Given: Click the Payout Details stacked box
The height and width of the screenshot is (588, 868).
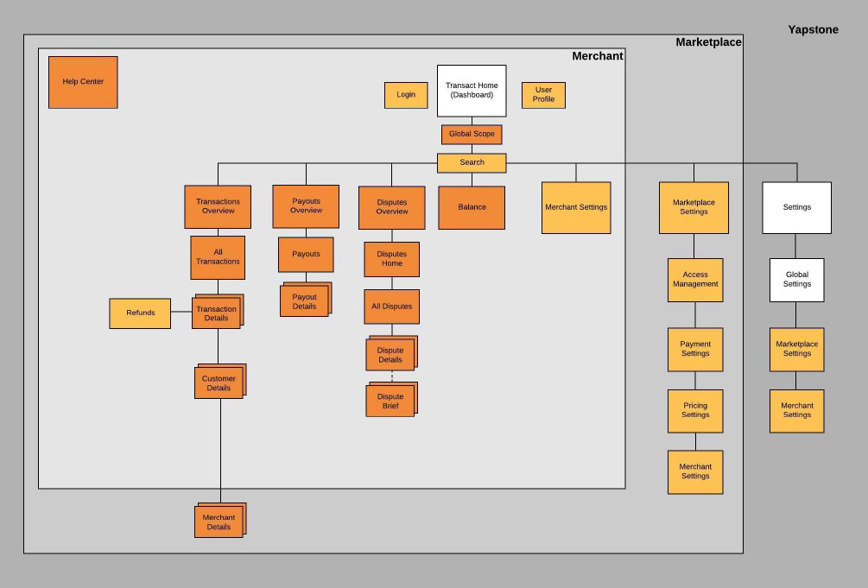Looking at the screenshot, I should [304, 301].
